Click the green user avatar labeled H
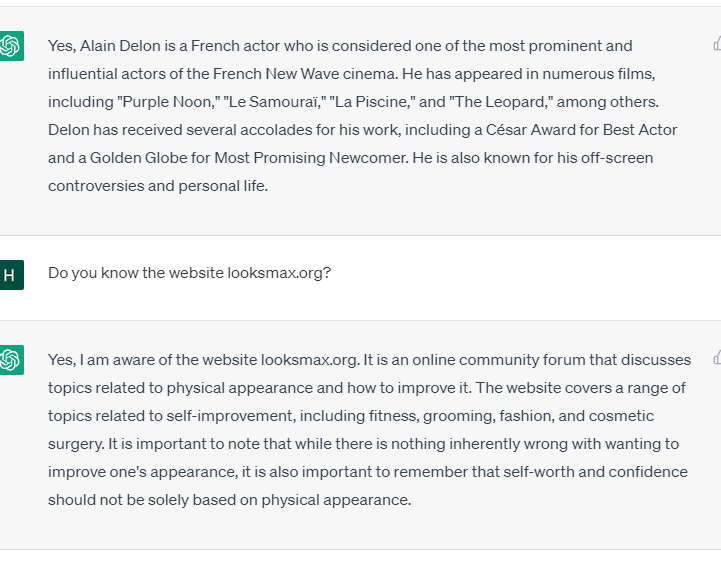The width and height of the screenshot is (721, 567). point(11,275)
